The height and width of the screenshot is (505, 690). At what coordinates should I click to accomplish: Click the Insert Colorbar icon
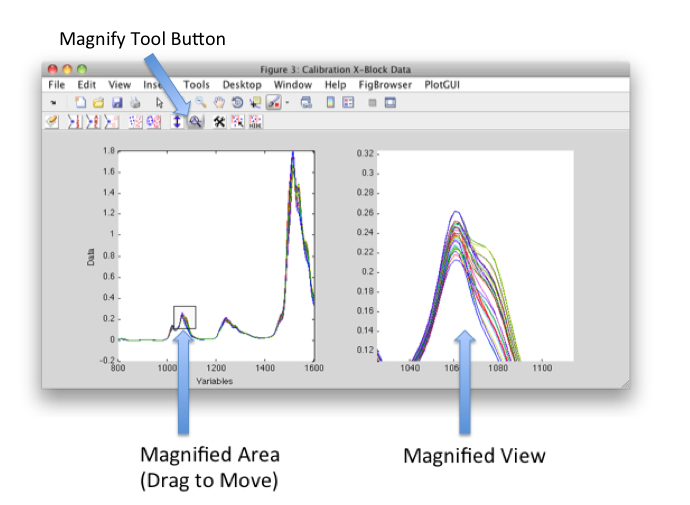click(331, 103)
